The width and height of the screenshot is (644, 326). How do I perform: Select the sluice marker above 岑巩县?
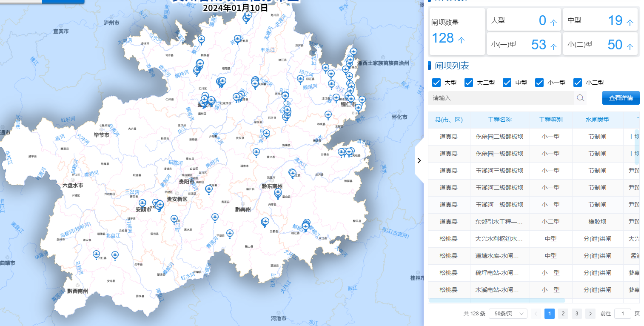click(328, 115)
